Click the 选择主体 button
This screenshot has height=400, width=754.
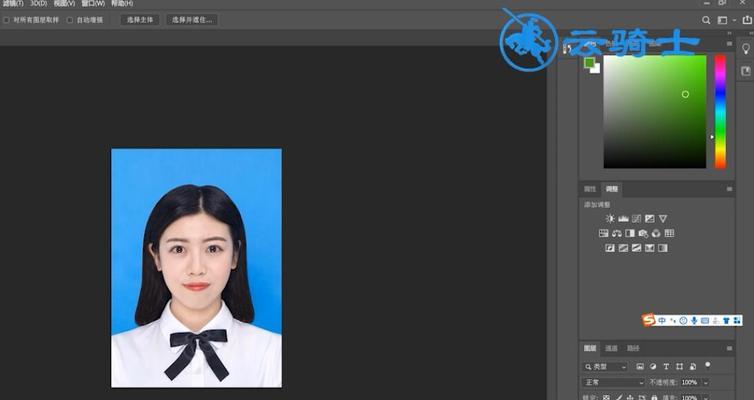point(140,20)
